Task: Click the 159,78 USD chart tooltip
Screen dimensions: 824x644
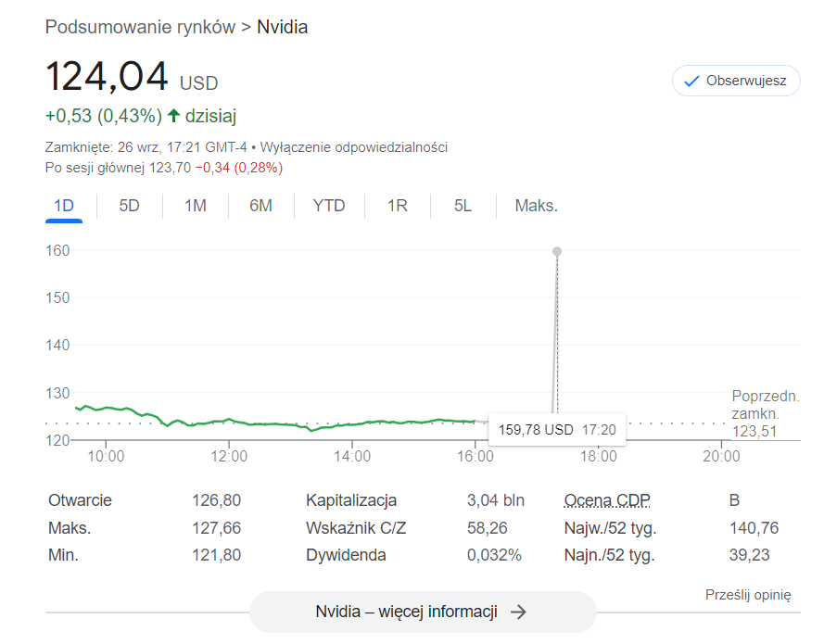Action: 555,430
